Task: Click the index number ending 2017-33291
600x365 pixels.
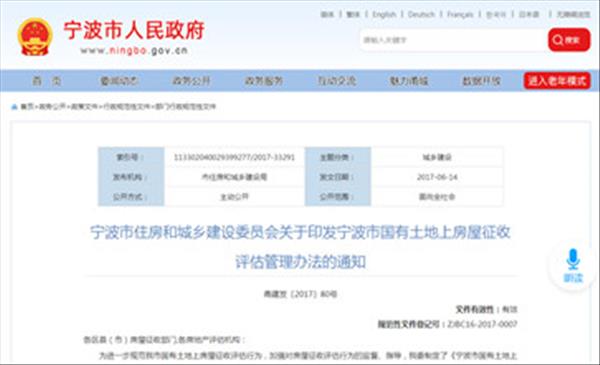Action: 235,157
